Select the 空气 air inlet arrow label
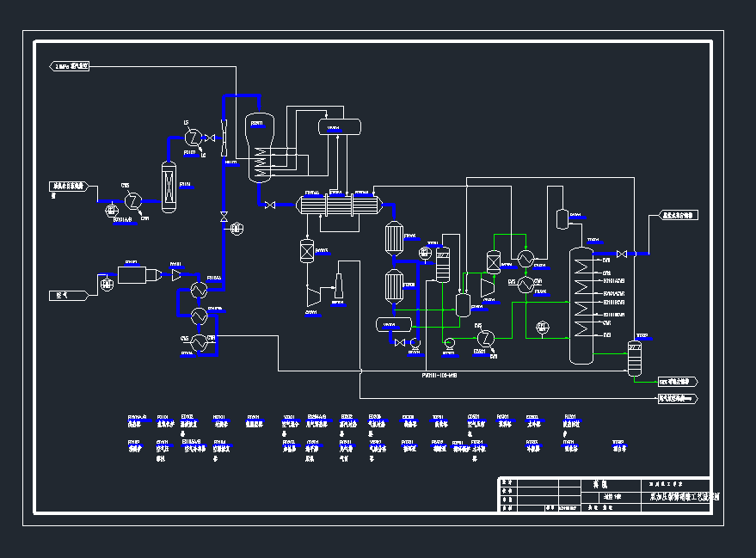 tap(69, 295)
